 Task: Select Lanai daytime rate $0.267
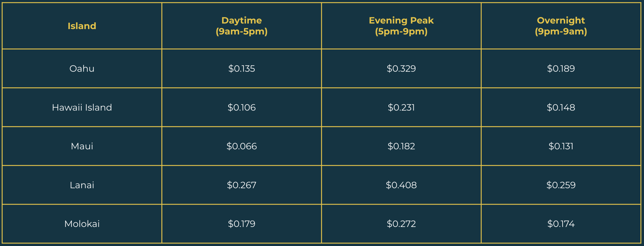[x=242, y=185]
